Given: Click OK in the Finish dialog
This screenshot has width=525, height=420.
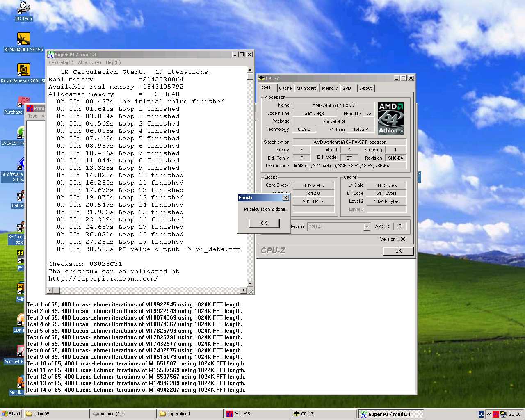Looking at the screenshot, I should pos(264,223).
